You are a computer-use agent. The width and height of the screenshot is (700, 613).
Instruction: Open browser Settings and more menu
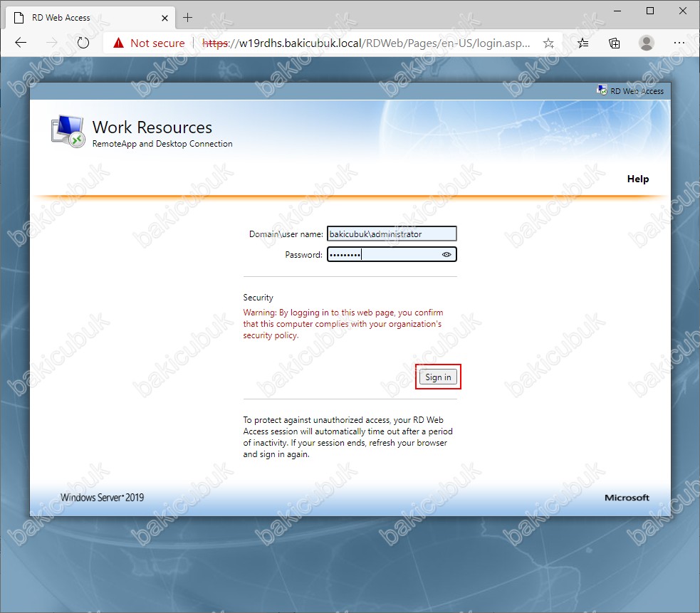pyautogui.click(x=679, y=43)
